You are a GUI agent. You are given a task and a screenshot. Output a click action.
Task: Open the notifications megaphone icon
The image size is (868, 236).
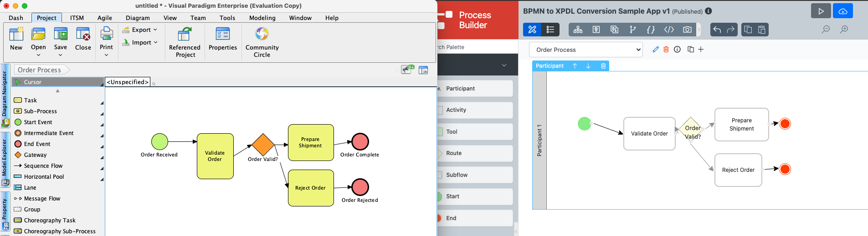point(407,69)
